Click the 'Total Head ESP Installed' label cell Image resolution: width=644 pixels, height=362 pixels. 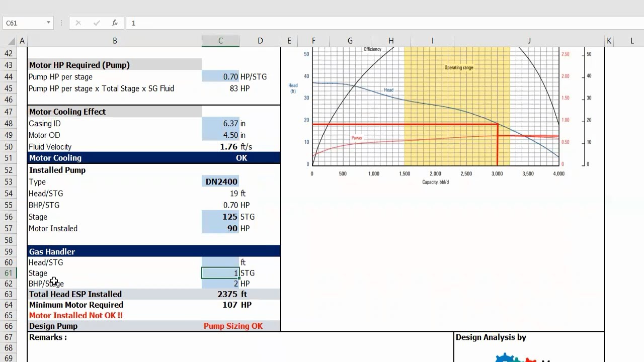pyautogui.click(x=115, y=294)
